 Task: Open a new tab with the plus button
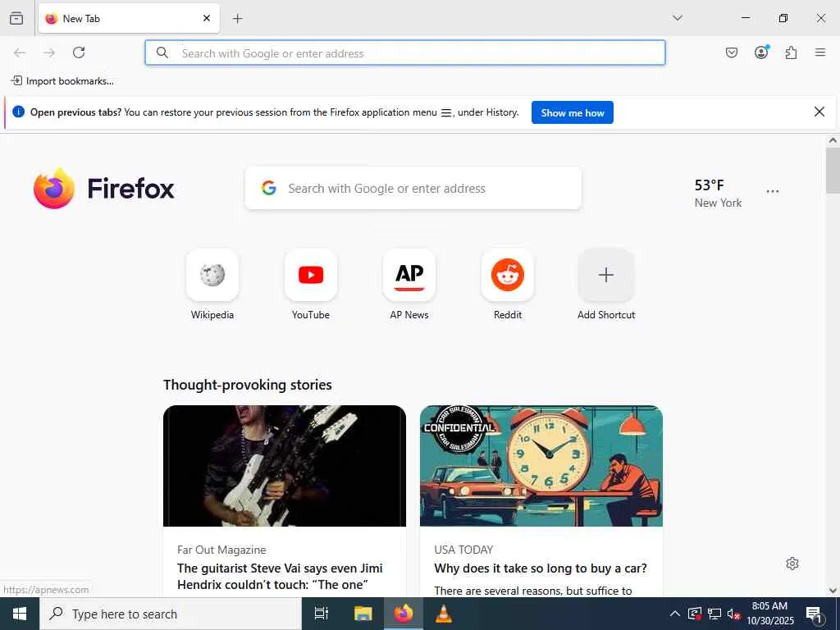(238, 19)
